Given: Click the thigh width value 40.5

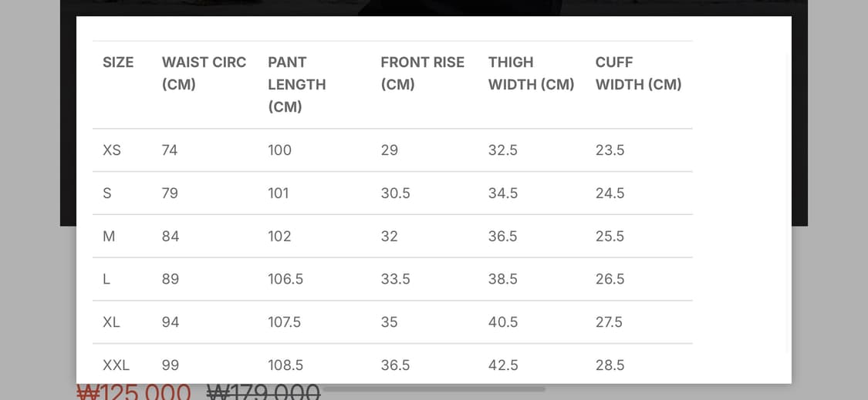Looking at the screenshot, I should 502,322.
